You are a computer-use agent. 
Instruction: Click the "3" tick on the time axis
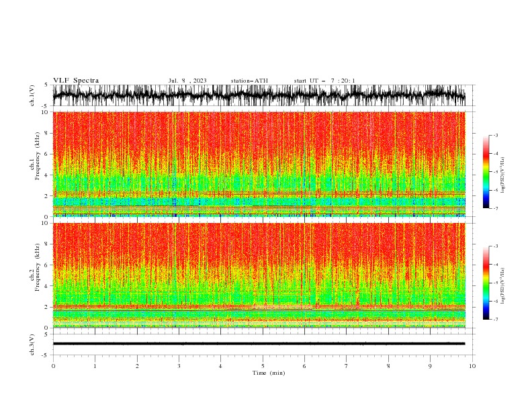pyautogui.click(x=179, y=366)
